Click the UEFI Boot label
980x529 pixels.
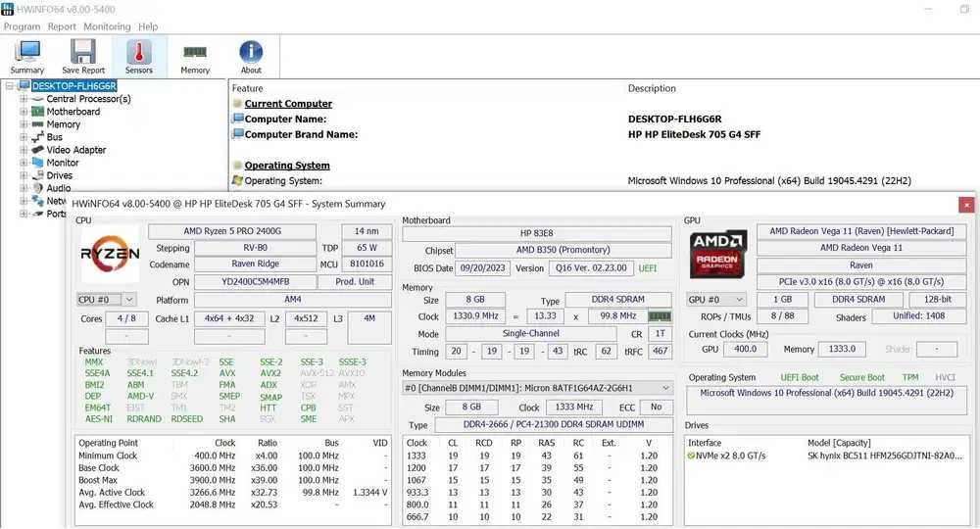tap(800, 378)
